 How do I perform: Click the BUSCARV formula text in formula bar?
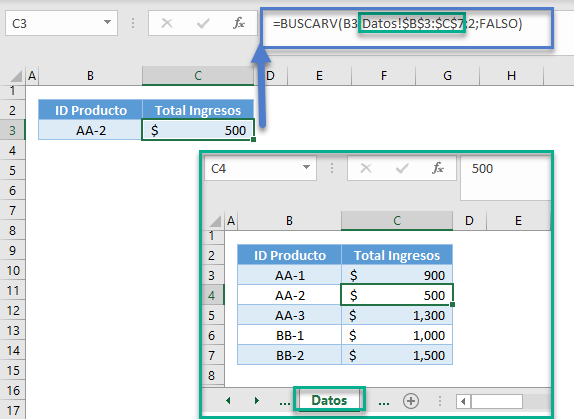398,24
